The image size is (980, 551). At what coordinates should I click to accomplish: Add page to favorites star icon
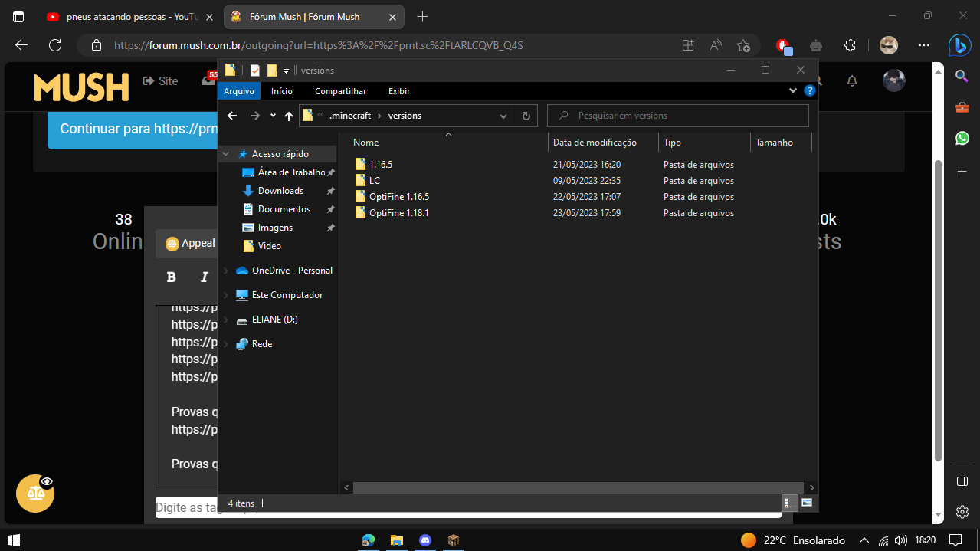coord(743,45)
